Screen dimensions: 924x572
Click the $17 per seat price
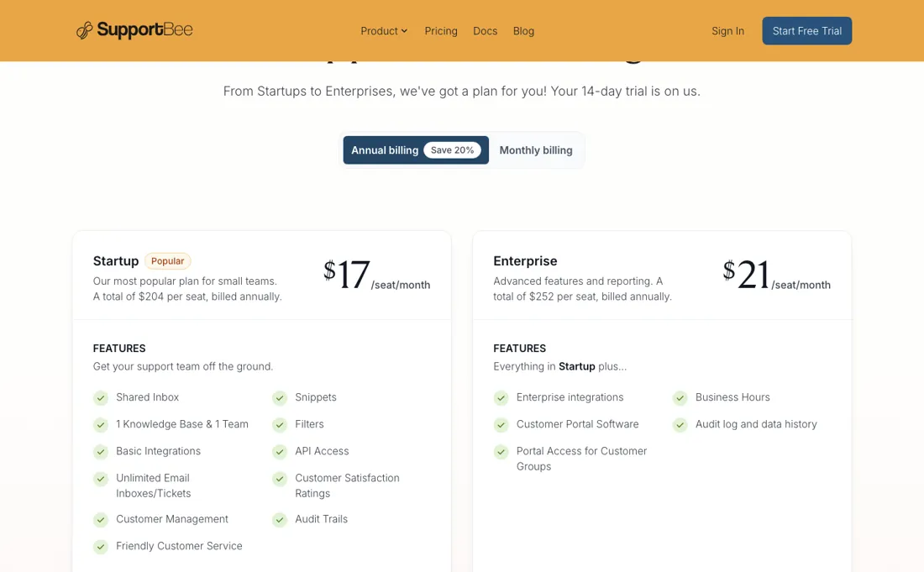point(376,275)
